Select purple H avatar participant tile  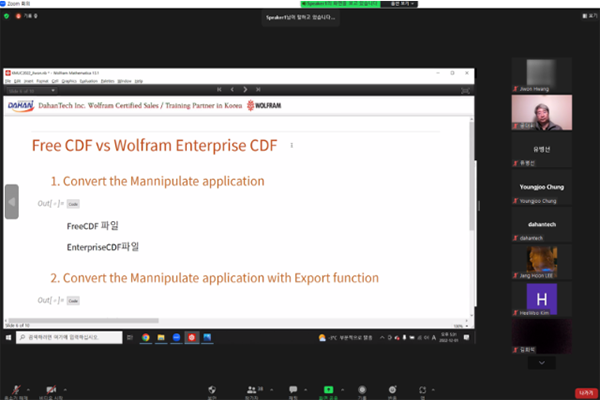(541, 299)
